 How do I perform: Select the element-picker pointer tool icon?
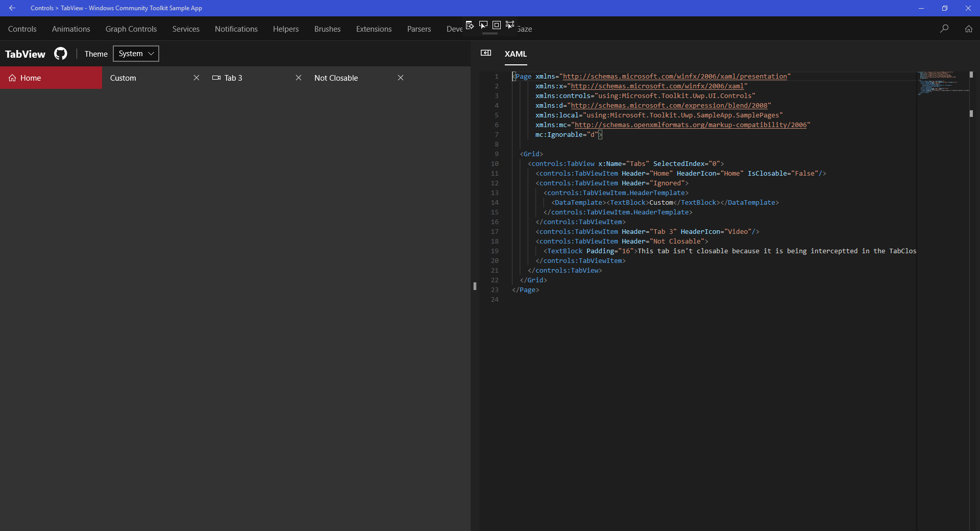pos(483,26)
